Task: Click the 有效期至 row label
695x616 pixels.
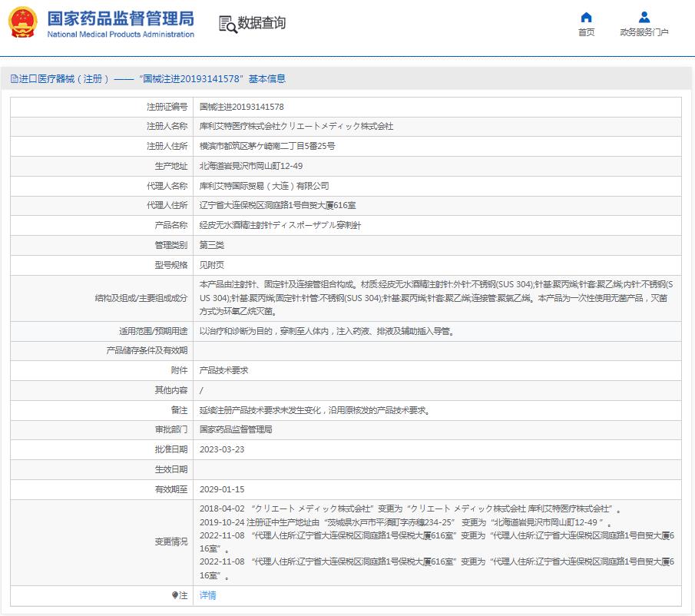Action: pos(171,489)
